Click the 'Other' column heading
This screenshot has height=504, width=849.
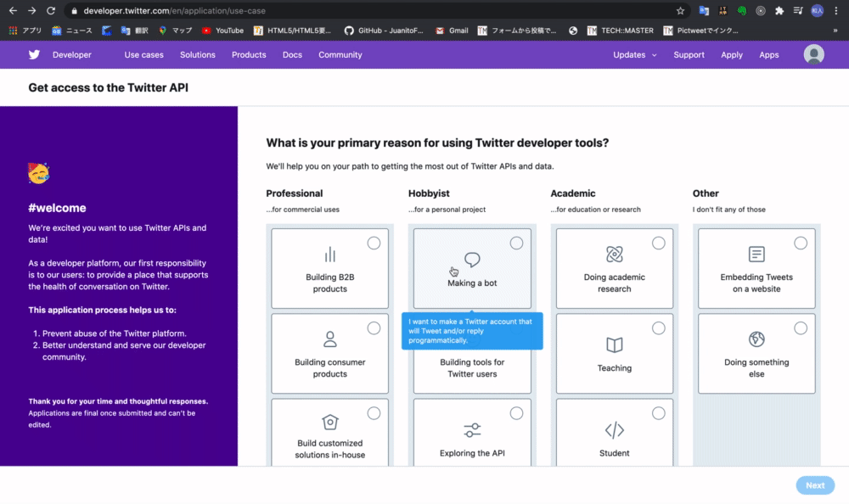pyautogui.click(x=706, y=193)
